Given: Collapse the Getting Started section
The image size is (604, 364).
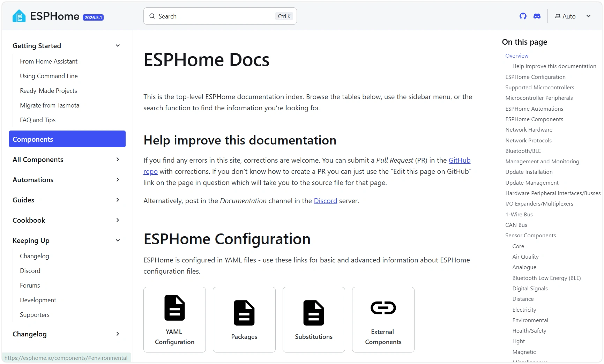Looking at the screenshot, I should tap(118, 46).
